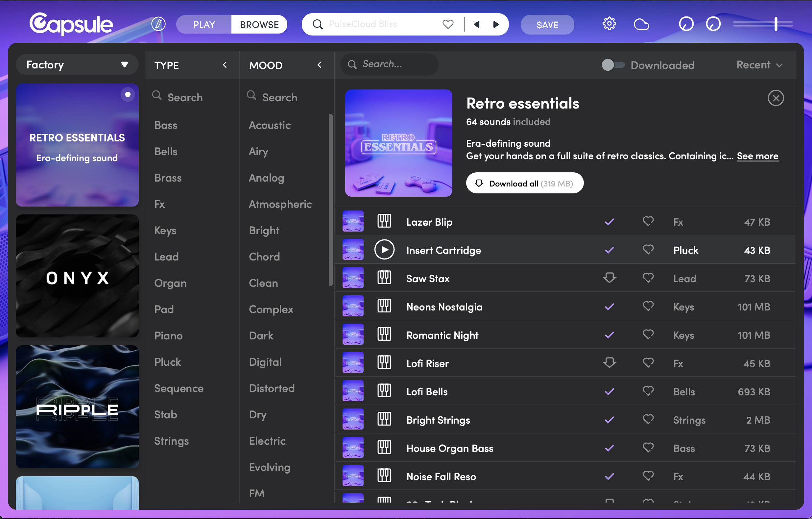Image resolution: width=812 pixels, height=519 pixels.
Task: Click the cloud icon in header
Action: coord(641,24)
